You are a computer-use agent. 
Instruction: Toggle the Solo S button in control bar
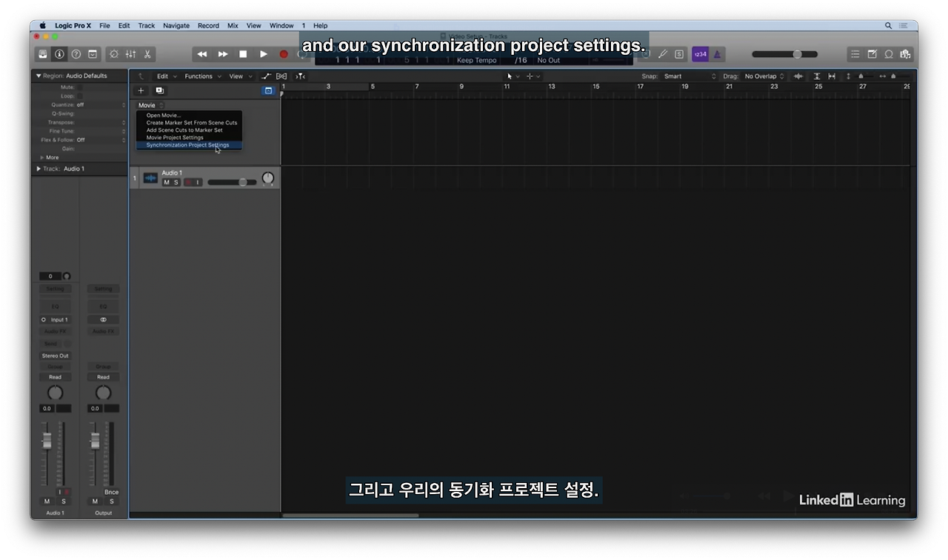point(679,54)
